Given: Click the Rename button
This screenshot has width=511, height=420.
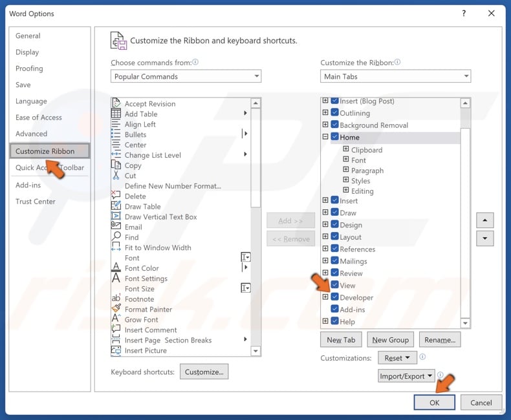Looking at the screenshot, I should tap(440, 340).
